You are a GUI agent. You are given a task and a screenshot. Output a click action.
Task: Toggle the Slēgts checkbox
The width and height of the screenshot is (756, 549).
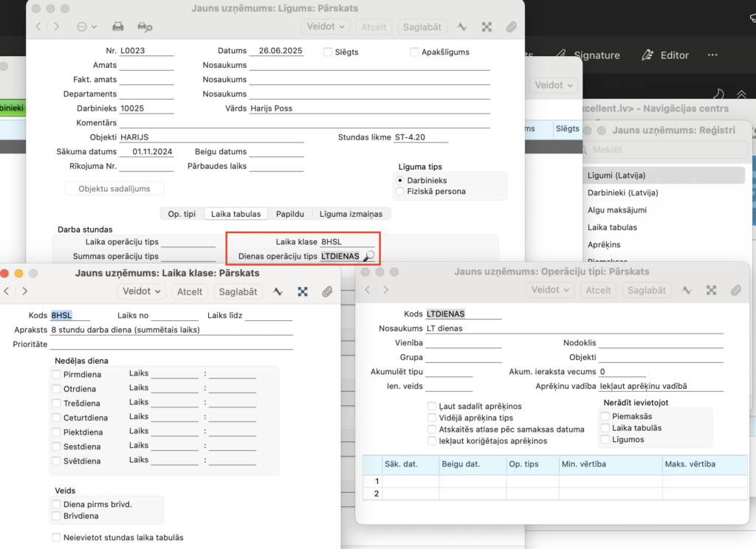[x=328, y=52]
